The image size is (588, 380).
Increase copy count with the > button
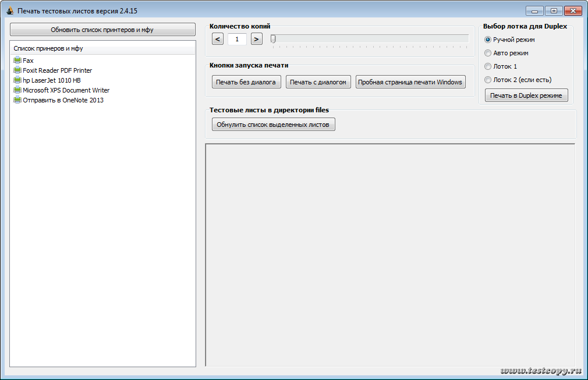[x=256, y=39]
